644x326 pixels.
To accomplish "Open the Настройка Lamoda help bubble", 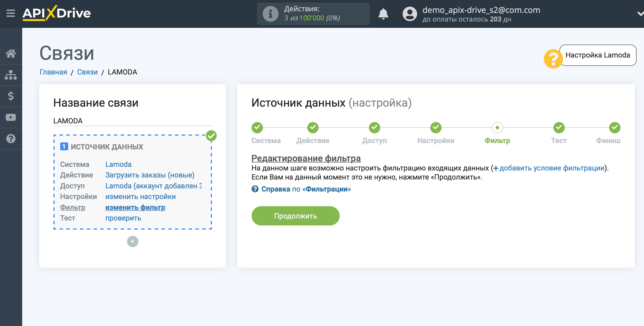I will click(x=598, y=55).
